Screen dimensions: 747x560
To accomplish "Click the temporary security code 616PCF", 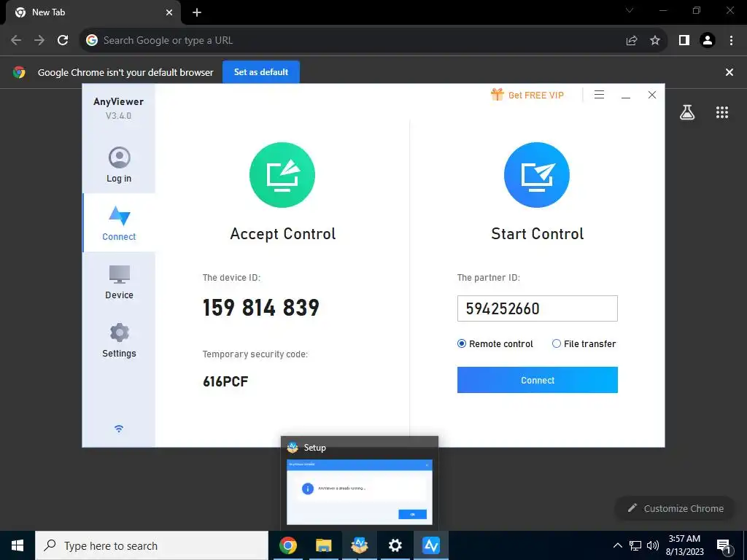I will tap(225, 381).
